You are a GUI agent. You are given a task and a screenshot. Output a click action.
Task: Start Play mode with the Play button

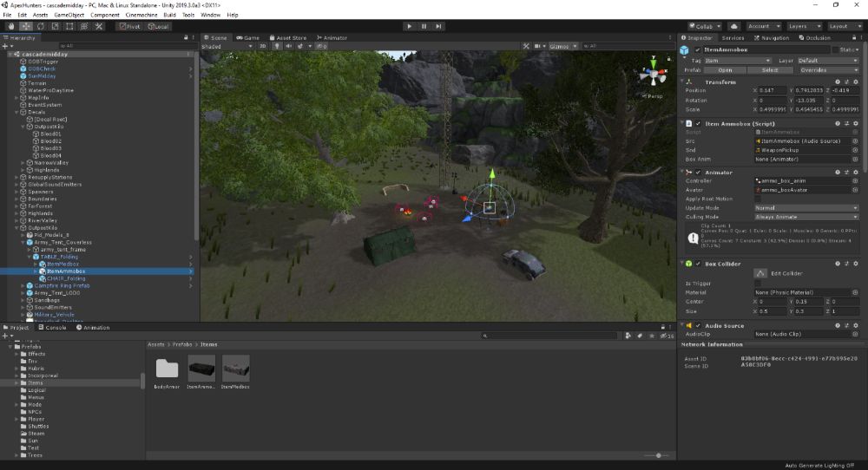click(x=409, y=26)
